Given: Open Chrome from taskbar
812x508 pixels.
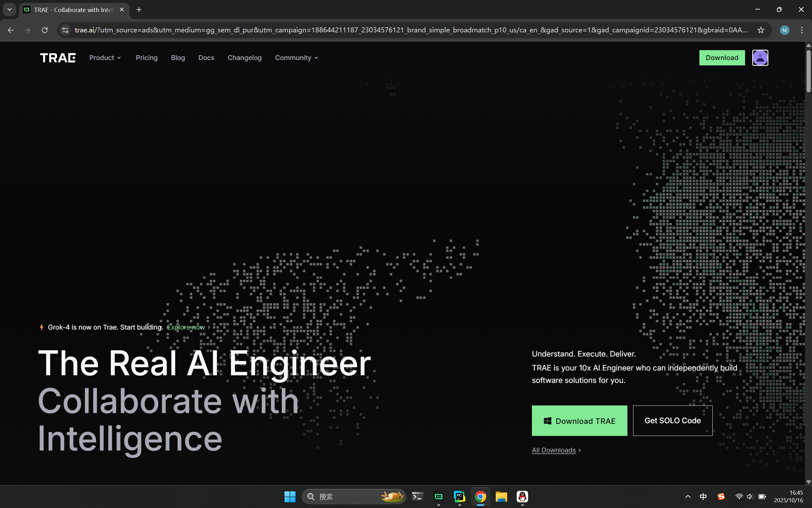Looking at the screenshot, I should (481, 497).
